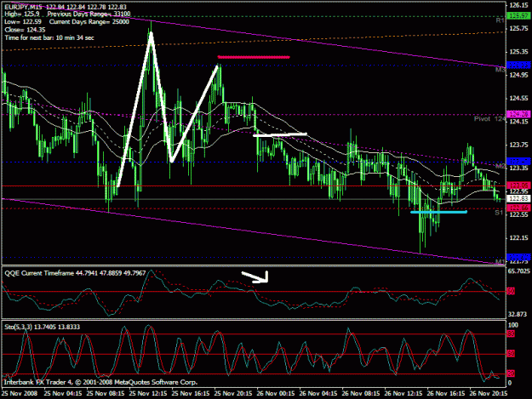Click the 122.15 price scale value
The height and width of the screenshot is (399, 532).
[x=518, y=238]
